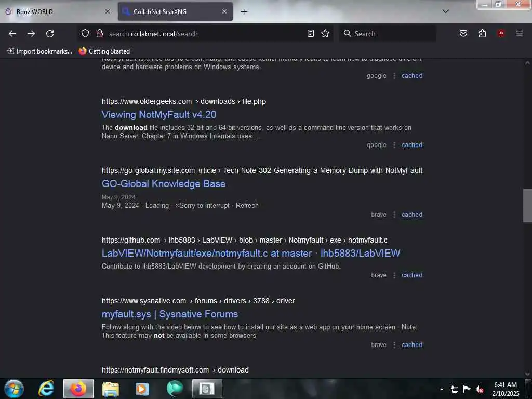The image size is (532, 399).
Task: Open the muted volume tray icon
Action: [x=480, y=389]
